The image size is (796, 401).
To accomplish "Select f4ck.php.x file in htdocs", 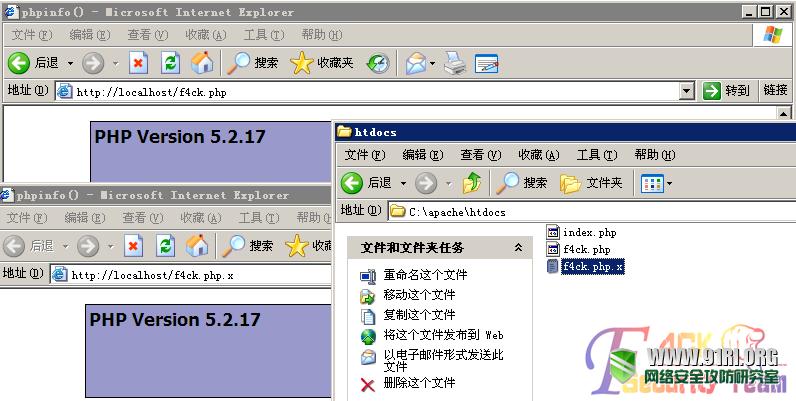I will pyautogui.click(x=585, y=266).
